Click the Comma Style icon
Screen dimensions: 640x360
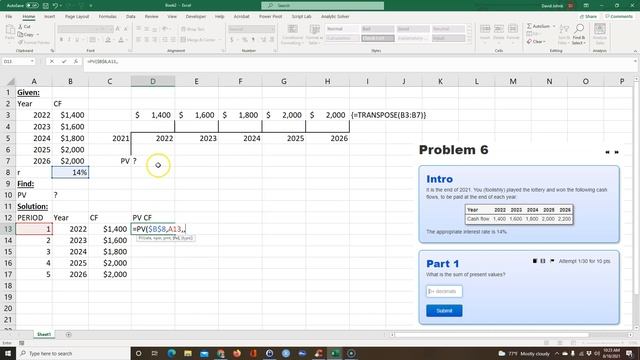pyautogui.click(x=253, y=40)
